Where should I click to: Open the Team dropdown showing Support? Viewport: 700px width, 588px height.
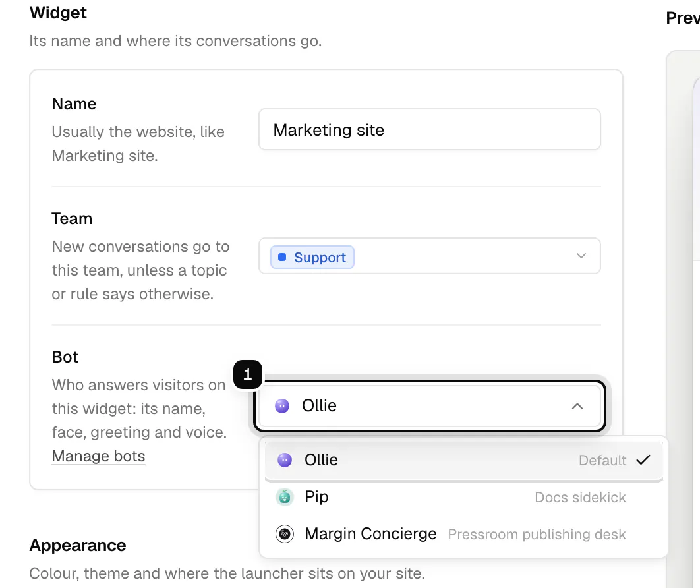click(x=430, y=256)
